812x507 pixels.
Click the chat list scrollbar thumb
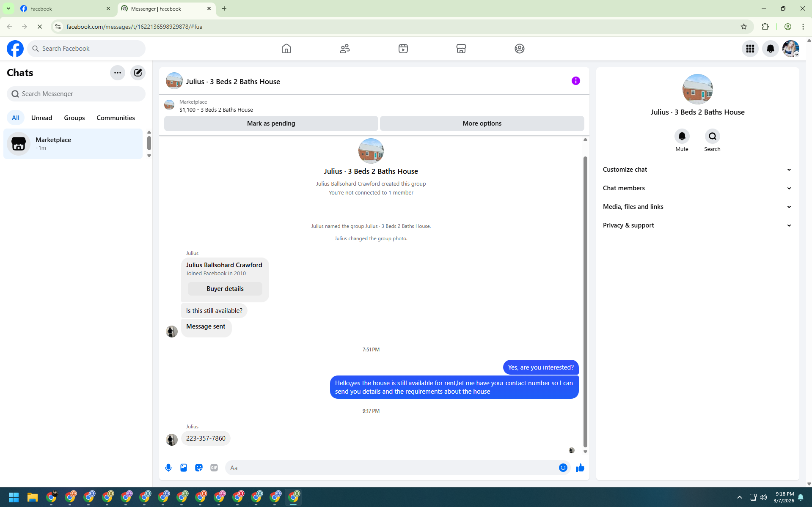pos(149,143)
